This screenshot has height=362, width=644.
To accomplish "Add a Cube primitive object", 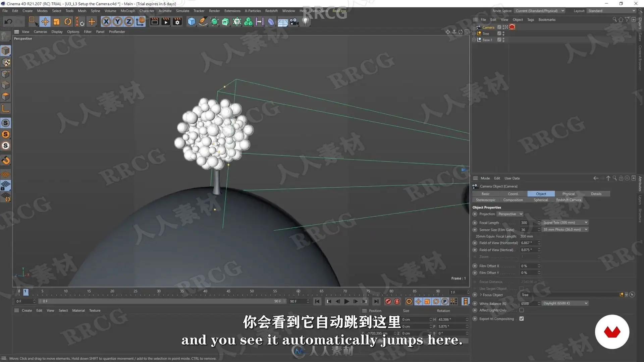I will click(192, 22).
